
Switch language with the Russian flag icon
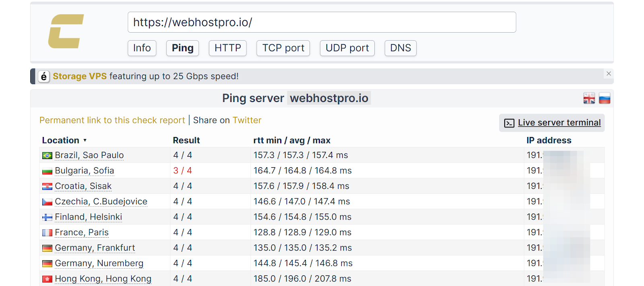point(605,98)
